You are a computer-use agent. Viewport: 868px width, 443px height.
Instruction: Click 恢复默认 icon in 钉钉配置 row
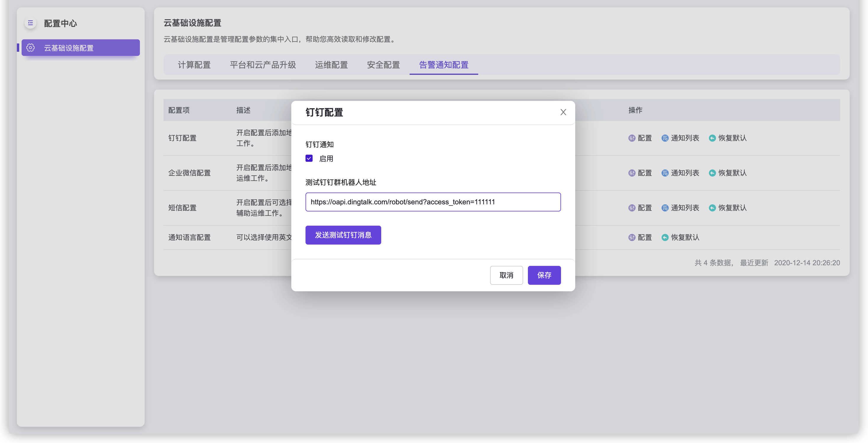coord(712,138)
